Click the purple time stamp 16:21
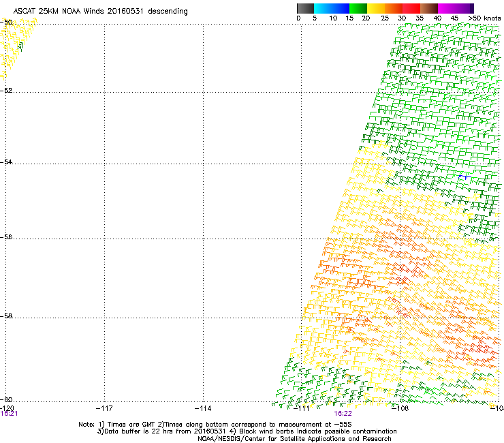The width and height of the screenshot is (504, 443). coord(9,414)
